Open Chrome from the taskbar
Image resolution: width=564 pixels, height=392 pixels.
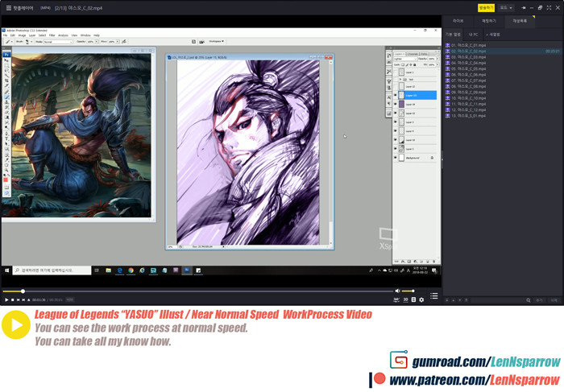point(131,270)
